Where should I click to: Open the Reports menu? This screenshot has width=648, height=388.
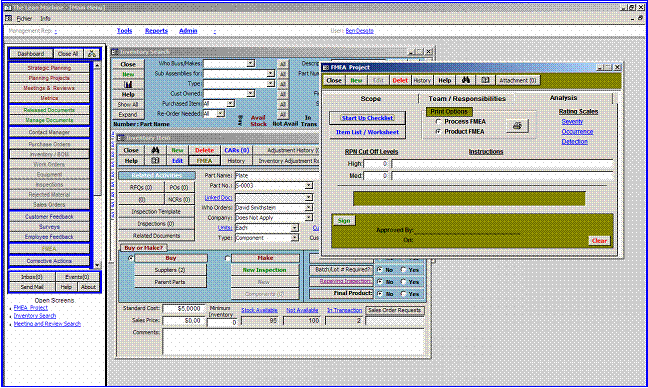pos(156,31)
